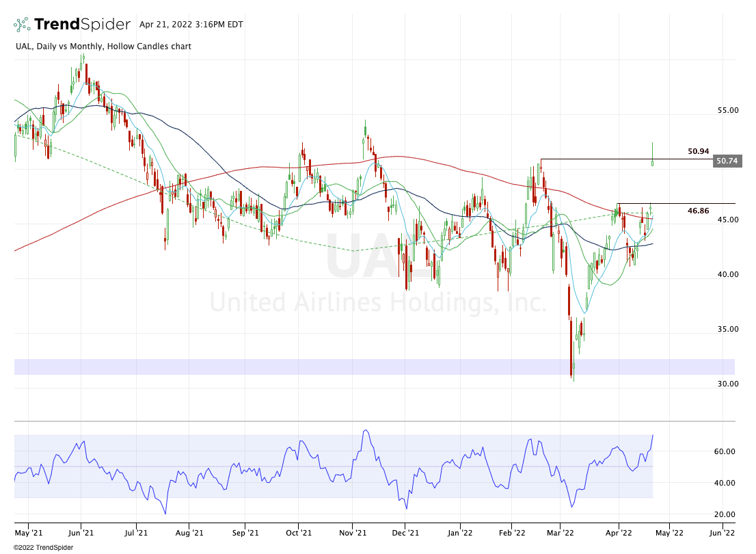Click the Apr 21, 2022 timestamp text

(191, 25)
